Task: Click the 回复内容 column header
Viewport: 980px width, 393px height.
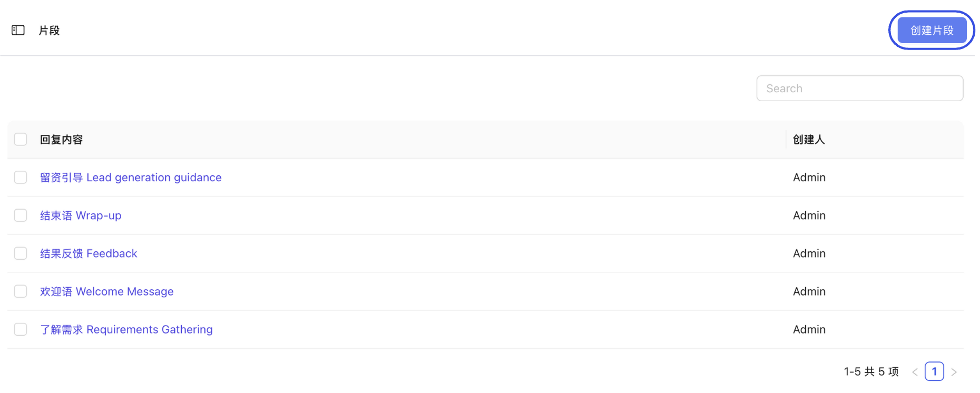Action: tap(62, 140)
